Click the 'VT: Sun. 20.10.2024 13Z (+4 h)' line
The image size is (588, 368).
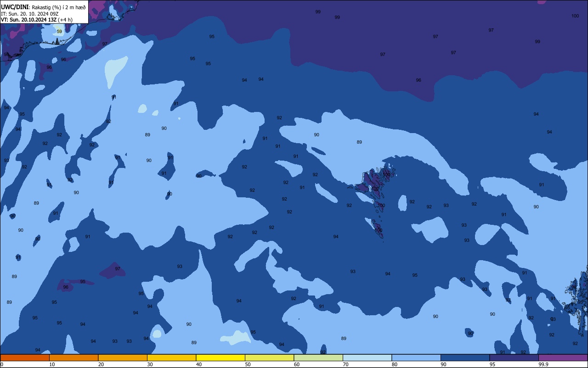pos(36,20)
